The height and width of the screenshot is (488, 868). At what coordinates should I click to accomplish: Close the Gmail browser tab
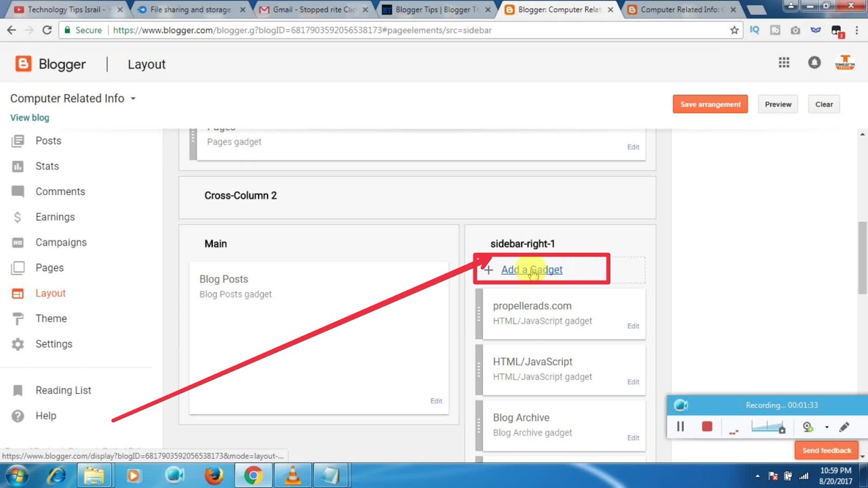[x=365, y=10]
